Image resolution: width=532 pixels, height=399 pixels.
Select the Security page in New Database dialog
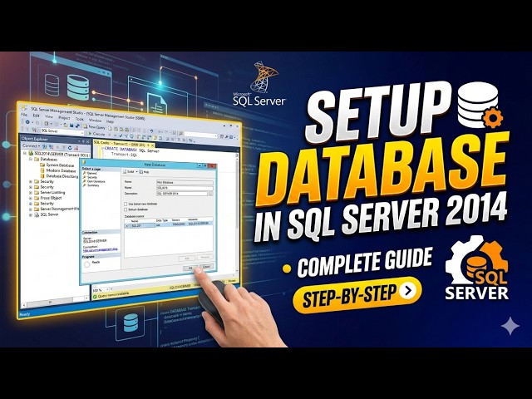click(x=91, y=177)
